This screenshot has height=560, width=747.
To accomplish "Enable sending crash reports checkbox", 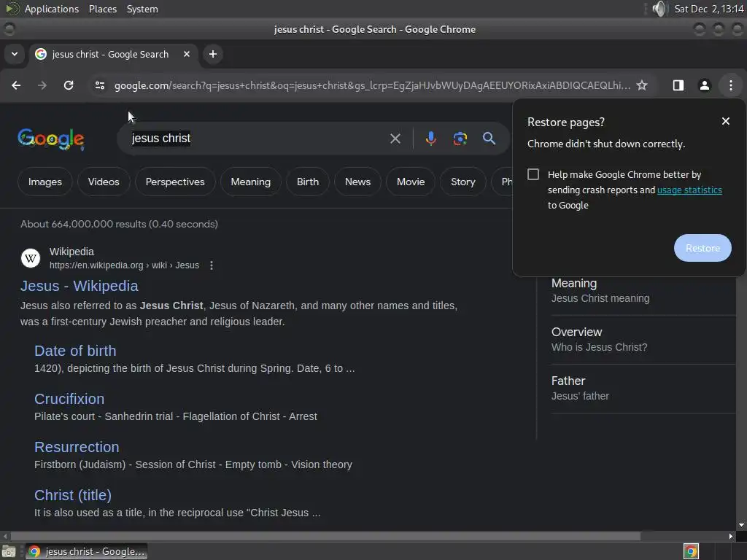I will pos(533,174).
